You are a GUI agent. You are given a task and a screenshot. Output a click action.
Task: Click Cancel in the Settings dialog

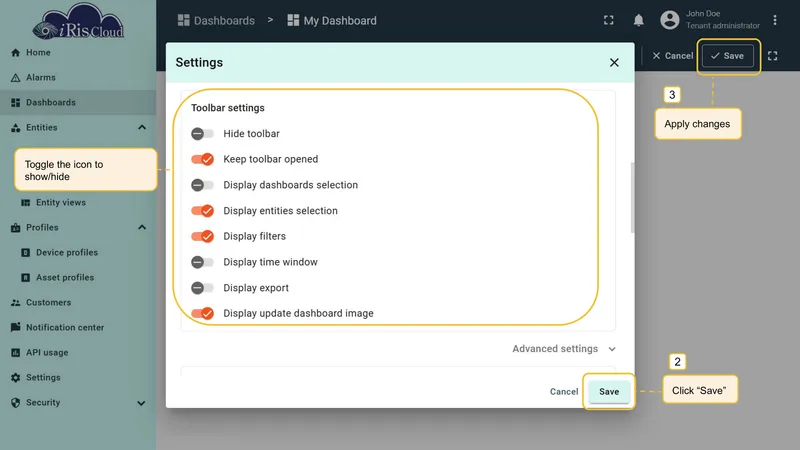click(x=564, y=391)
